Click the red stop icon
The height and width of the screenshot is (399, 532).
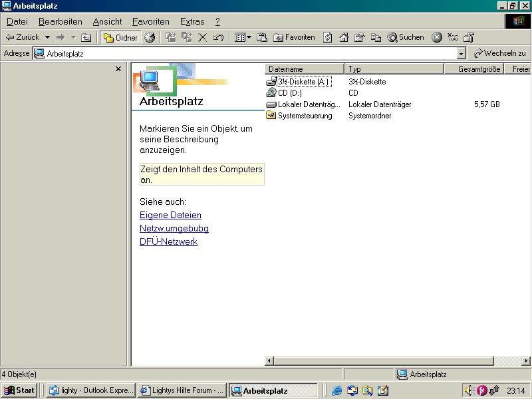coord(437,38)
